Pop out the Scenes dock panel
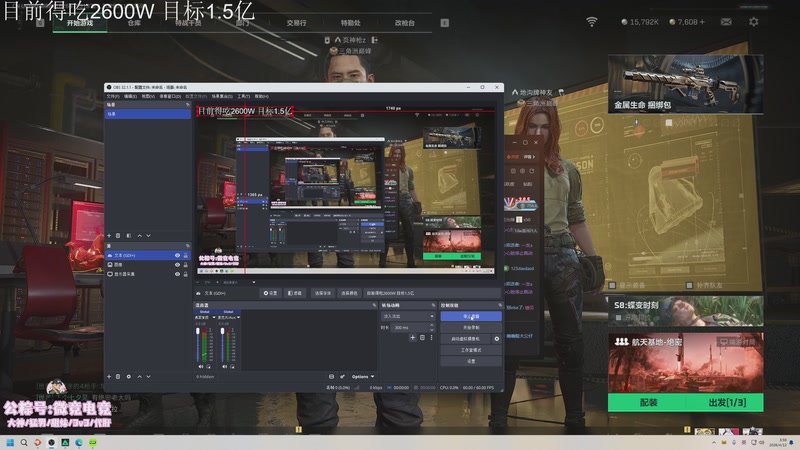The image size is (800, 450). 187,105
